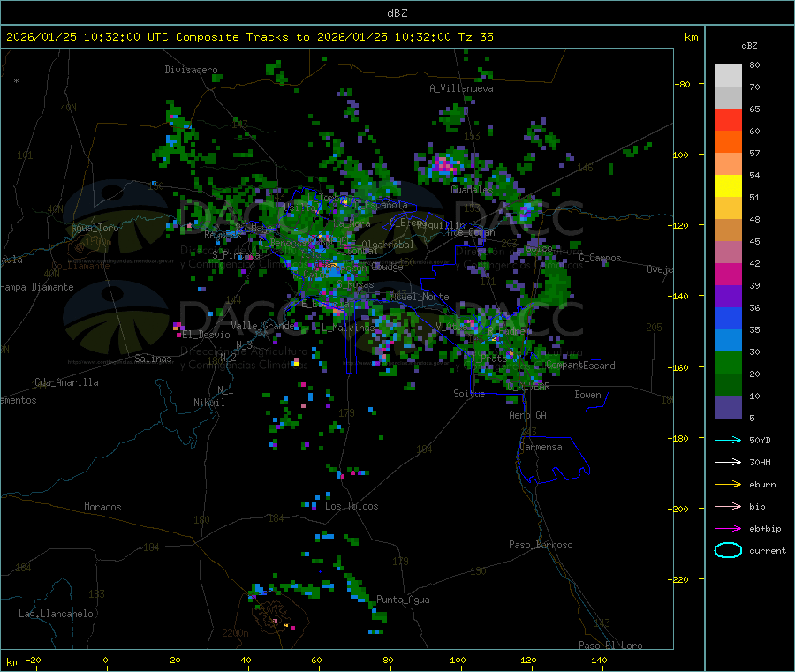Screen dimensions: 795x672
Task: Click the G_Campos map label
Action: click(x=600, y=258)
